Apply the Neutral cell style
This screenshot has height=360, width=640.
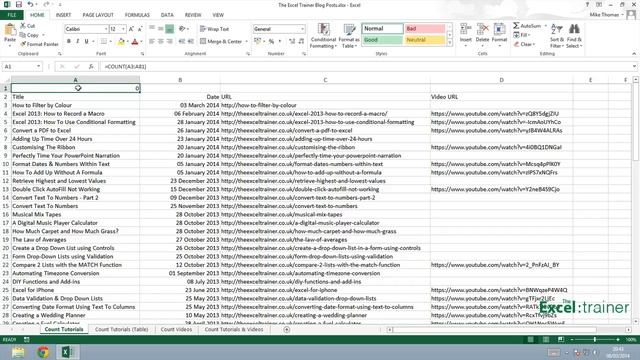coord(424,40)
